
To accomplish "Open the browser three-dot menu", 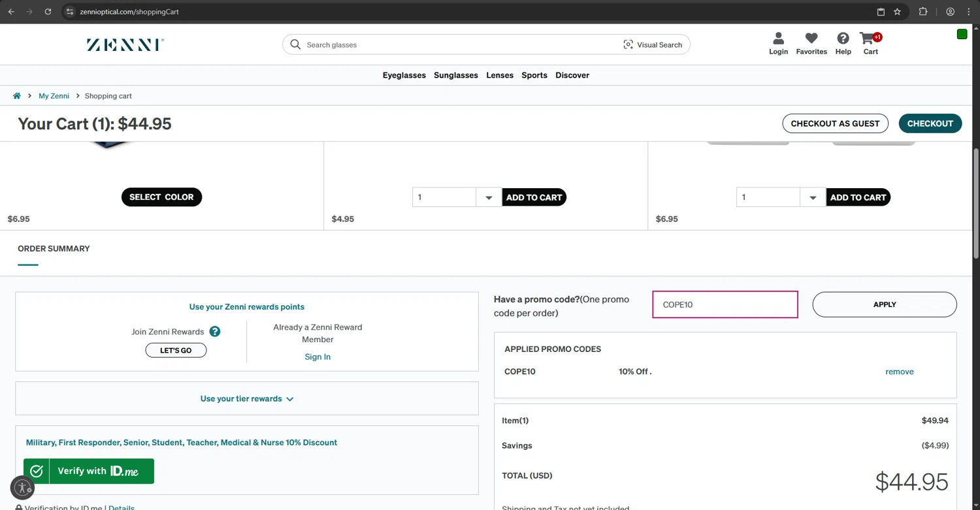I will [969, 12].
